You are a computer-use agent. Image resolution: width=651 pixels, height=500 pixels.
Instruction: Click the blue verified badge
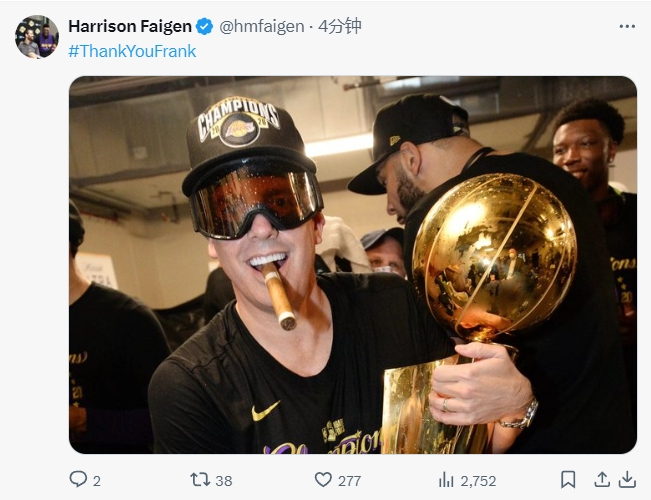coord(204,27)
